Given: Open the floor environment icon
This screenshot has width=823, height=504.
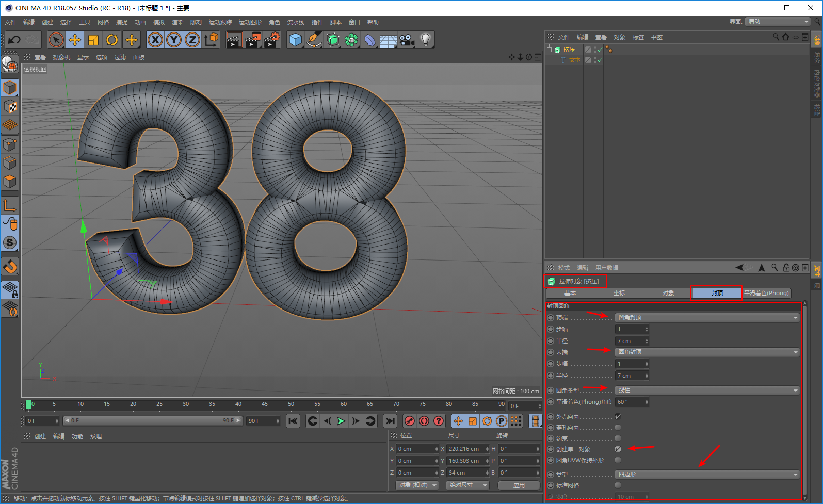Looking at the screenshot, I should [388, 40].
